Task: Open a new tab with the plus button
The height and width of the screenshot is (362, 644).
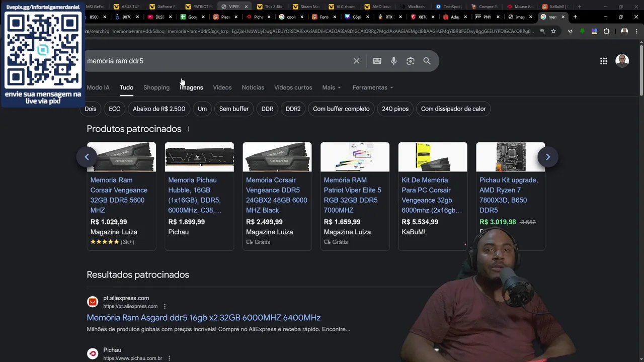Action: pyautogui.click(x=575, y=17)
